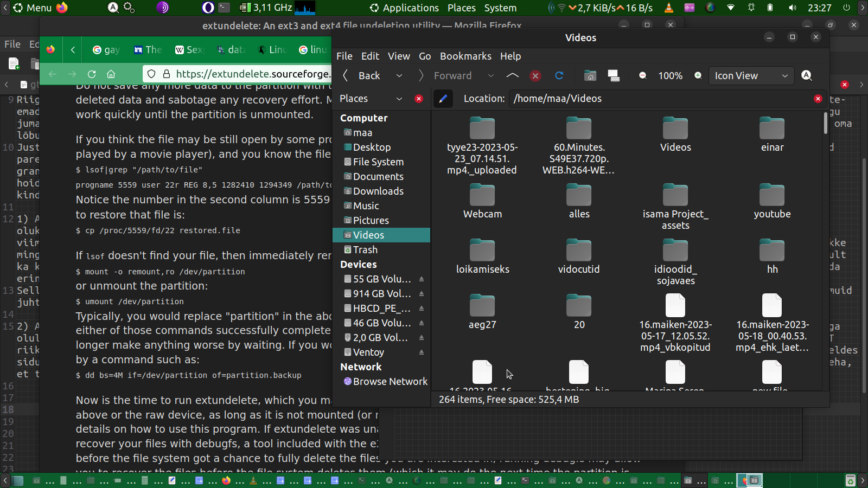Click the Reload icon in Caja toolbar
Image resolution: width=868 pixels, height=488 pixels.
tap(559, 75)
